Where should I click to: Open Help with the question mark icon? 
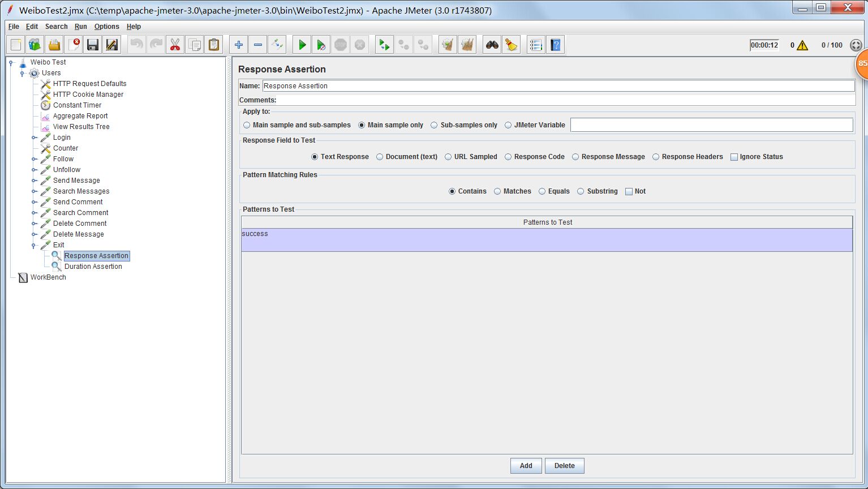tap(556, 45)
